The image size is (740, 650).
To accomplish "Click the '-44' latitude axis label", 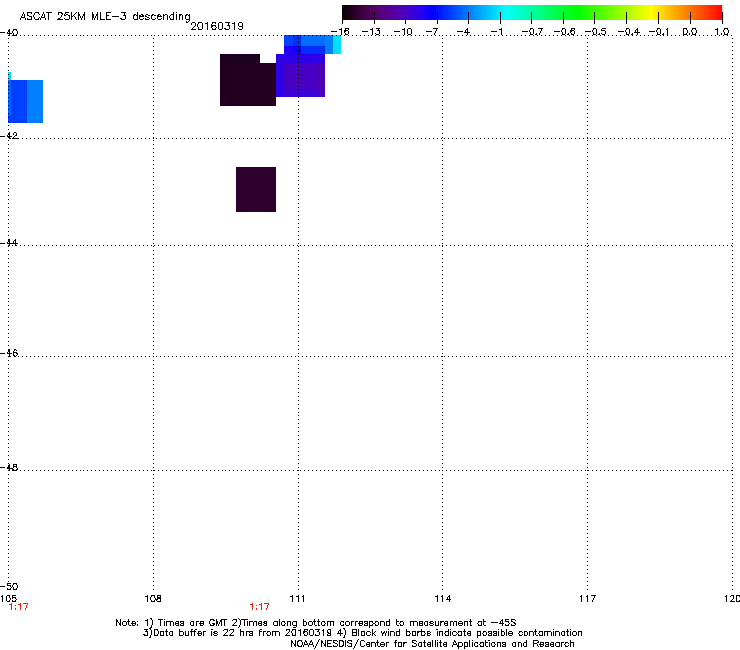I will (9, 243).
